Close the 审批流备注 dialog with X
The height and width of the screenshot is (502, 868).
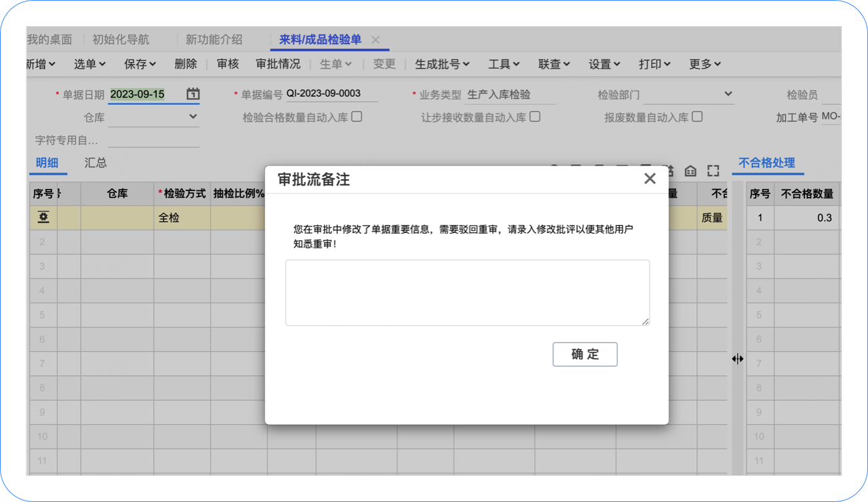[x=650, y=179]
